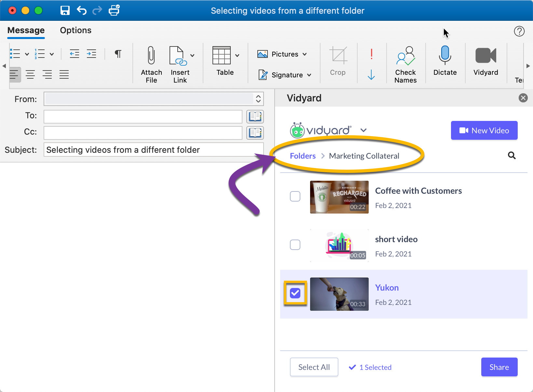Check the Coffee with Customers video checkbox
Image resolution: width=533 pixels, height=392 pixels.
295,196
